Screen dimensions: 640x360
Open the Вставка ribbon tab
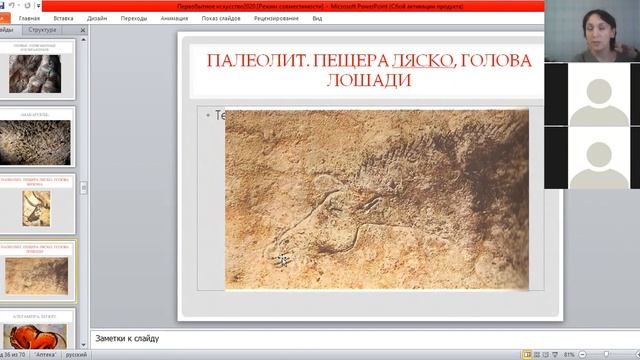(x=63, y=18)
